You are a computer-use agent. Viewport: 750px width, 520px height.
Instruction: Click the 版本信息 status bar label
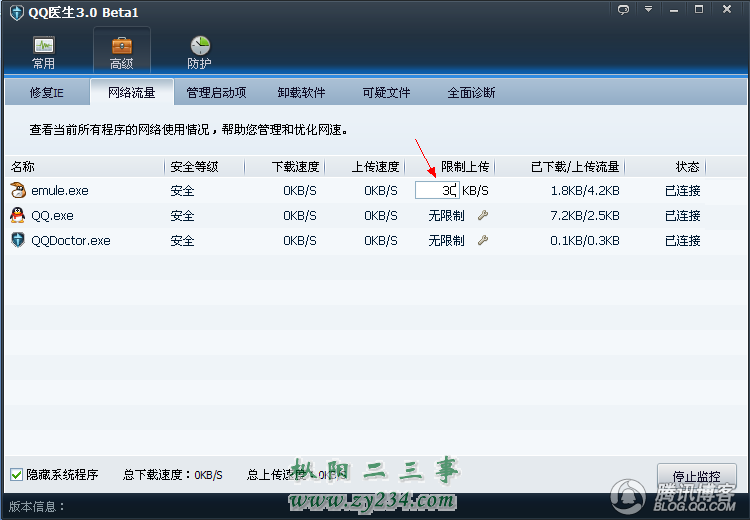[36, 506]
